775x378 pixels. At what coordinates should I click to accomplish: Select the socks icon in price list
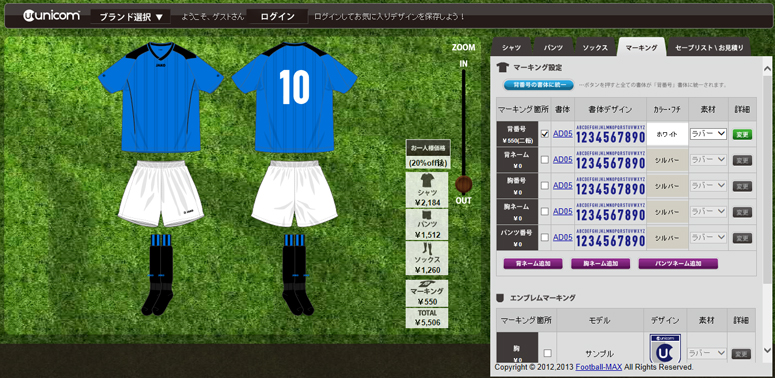point(427,249)
